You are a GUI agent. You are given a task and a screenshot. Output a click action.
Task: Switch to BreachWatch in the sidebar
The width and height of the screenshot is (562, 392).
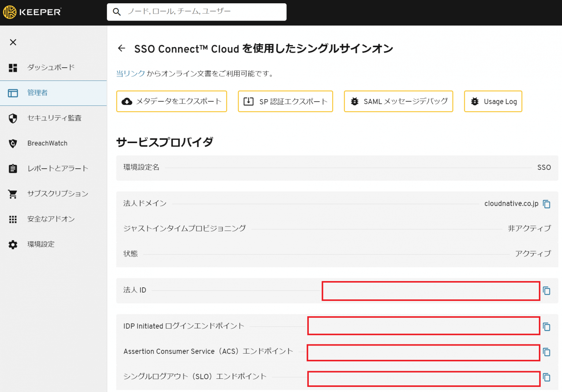pos(47,143)
